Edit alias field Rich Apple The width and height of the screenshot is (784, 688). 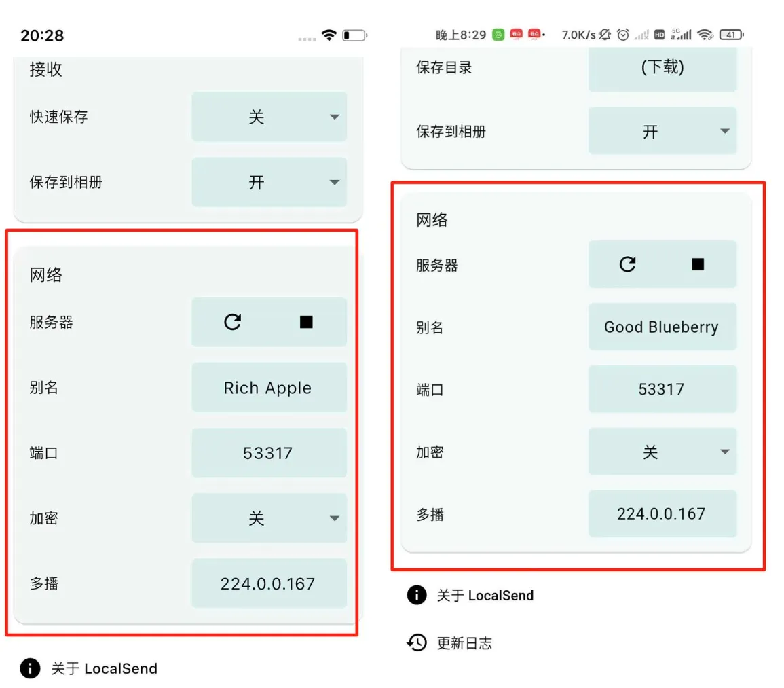[x=269, y=388]
